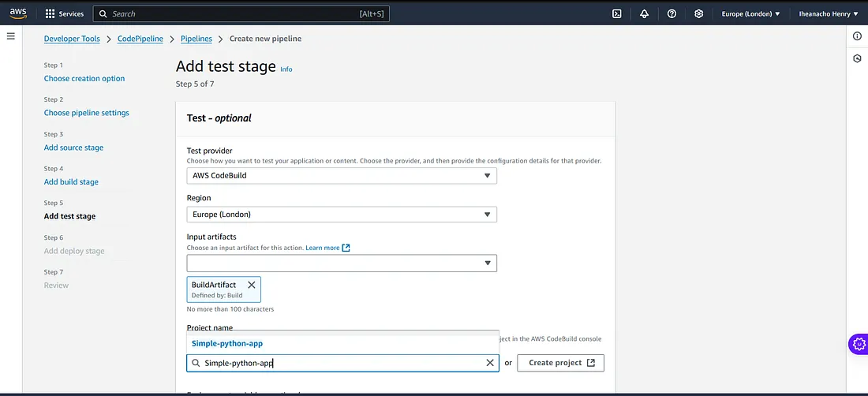The height and width of the screenshot is (396, 868).
Task: Open the notifications bell
Action: coord(645,14)
